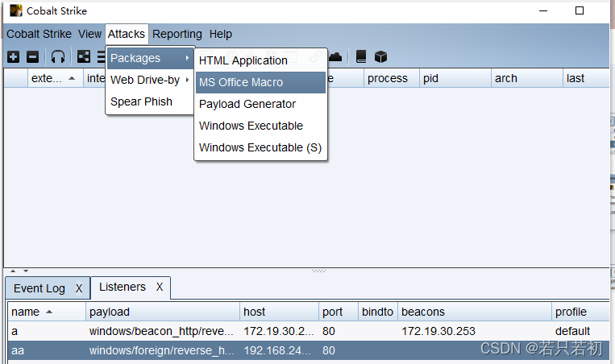
Task: Sort listeners by bindto column
Action: click(378, 312)
